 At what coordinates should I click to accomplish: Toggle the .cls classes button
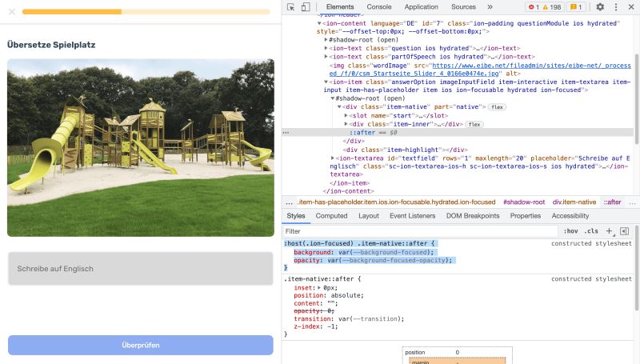click(x=591, y=231)
